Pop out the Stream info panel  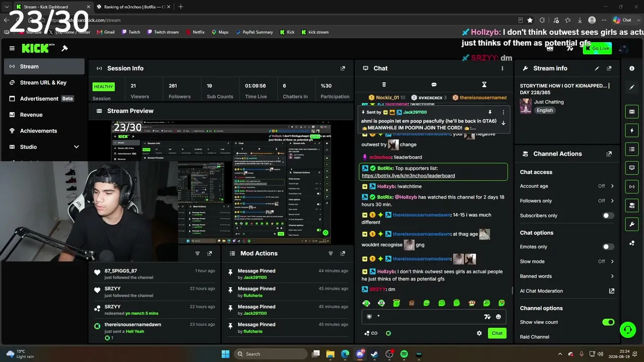(x=609, y=68)
